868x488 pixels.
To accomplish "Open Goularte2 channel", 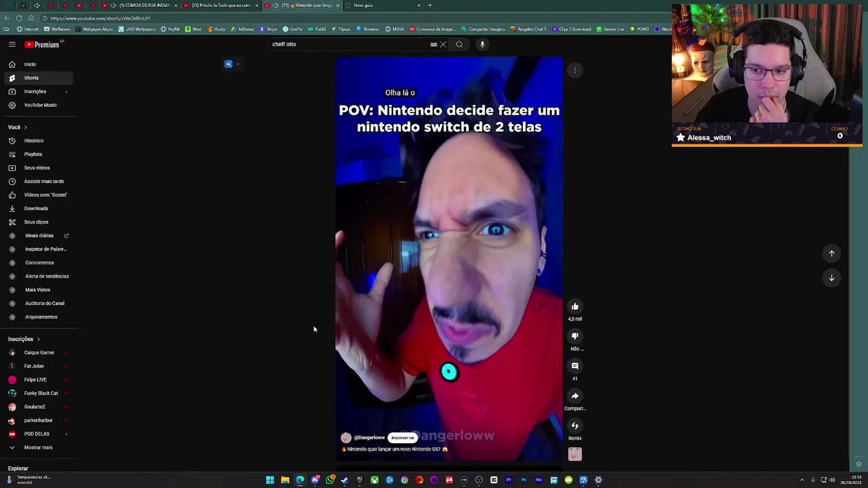I will 37,407.
